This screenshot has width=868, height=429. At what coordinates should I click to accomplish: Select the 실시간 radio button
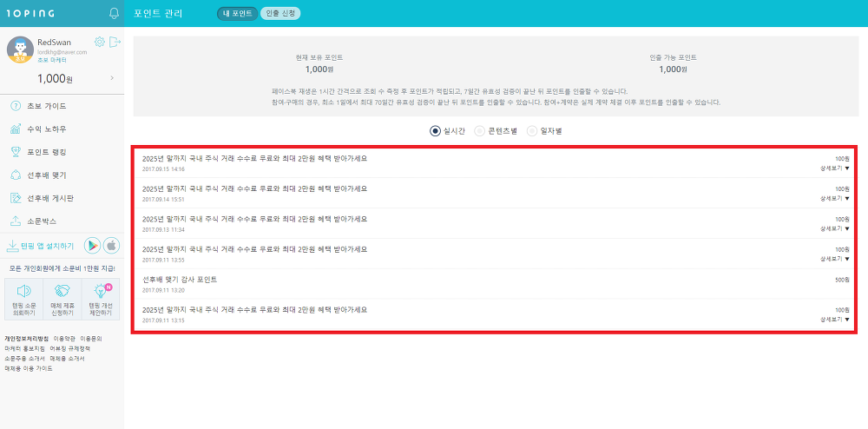pos(435,131)
